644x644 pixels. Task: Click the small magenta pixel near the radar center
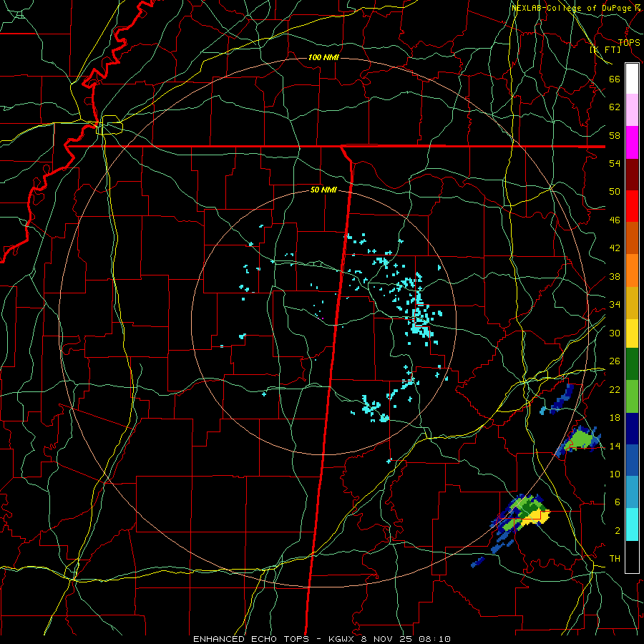pos(323,318)
